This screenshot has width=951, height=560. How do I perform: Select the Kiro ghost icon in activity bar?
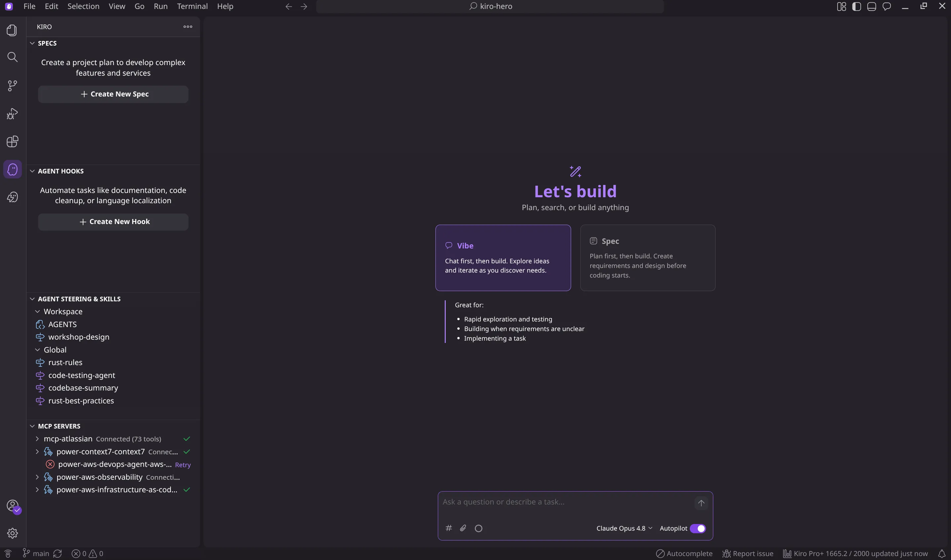click(13, 169)
